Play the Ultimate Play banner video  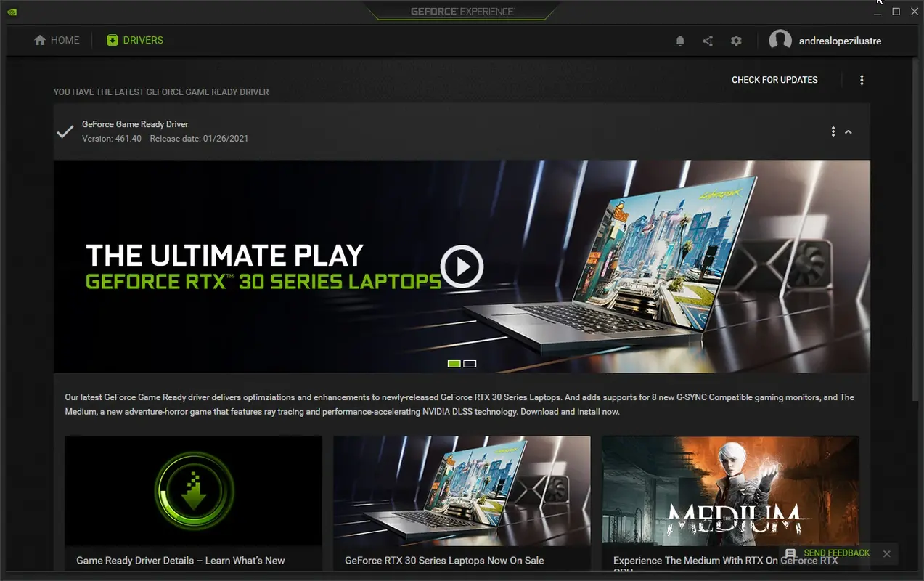[x=462, y=267]
